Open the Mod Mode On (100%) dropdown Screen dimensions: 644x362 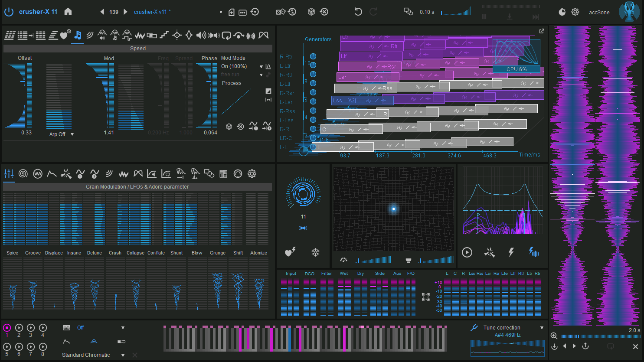point(261,67)
